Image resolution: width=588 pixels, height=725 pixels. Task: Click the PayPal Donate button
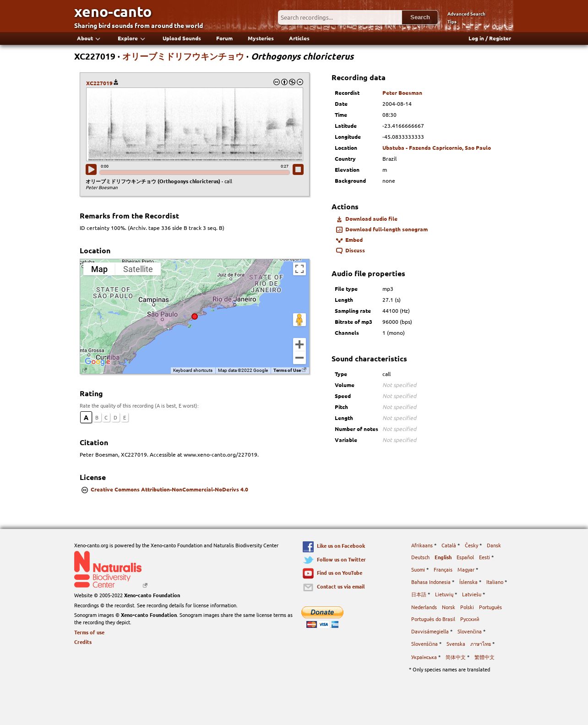click(x=322, y=612)
